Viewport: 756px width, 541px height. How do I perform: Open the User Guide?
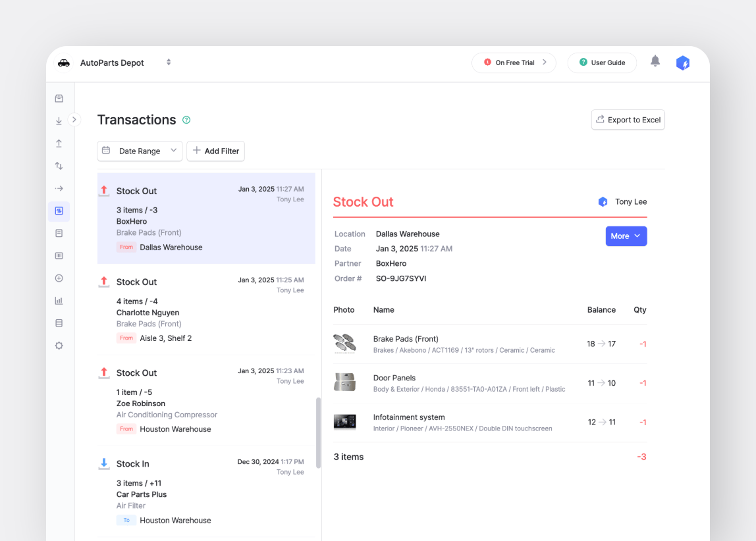click(x=601, y=63)
